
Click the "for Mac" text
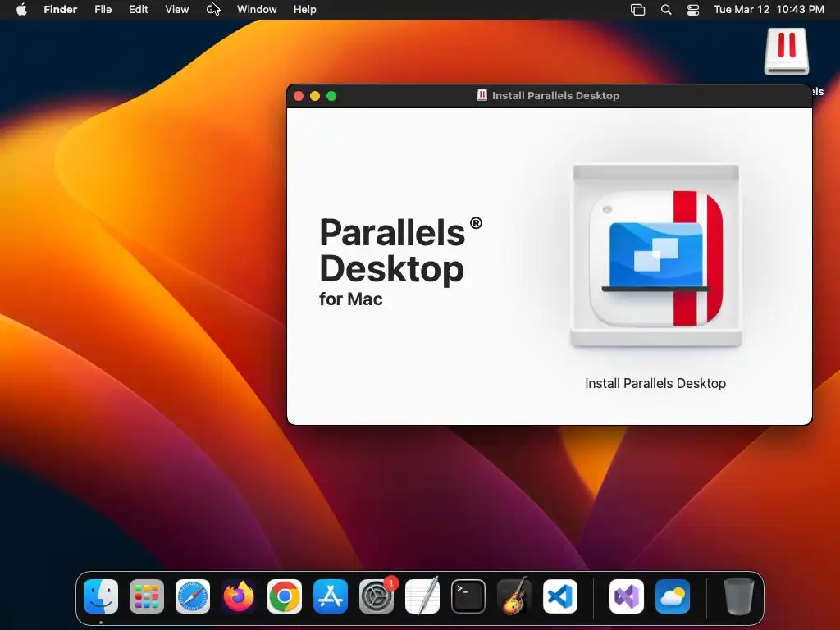coord(351,299)
